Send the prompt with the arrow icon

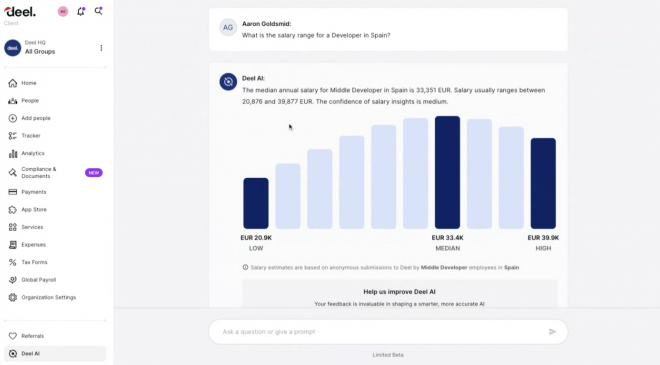point(552,332)
